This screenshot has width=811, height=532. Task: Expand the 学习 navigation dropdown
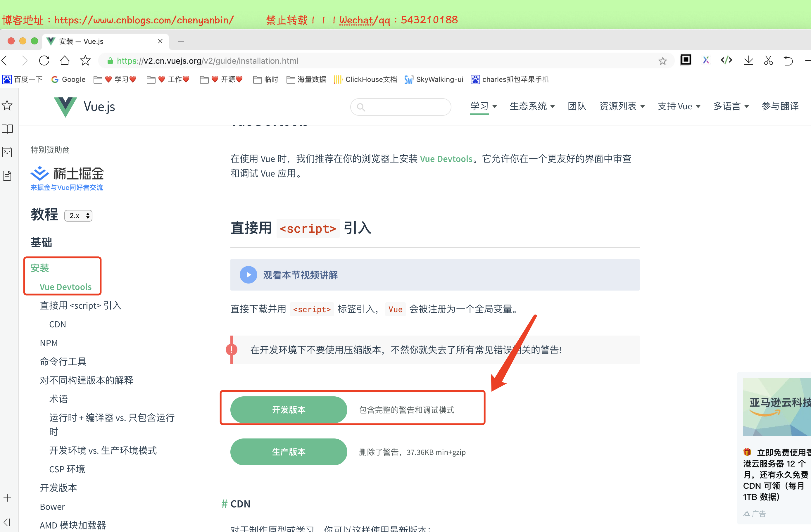[483, 106]
